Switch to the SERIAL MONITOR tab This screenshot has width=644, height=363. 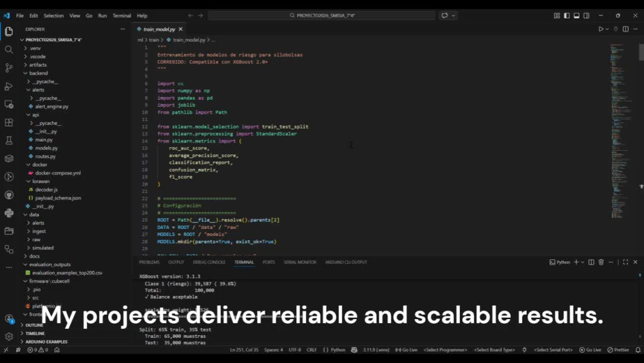pos(300,262)
